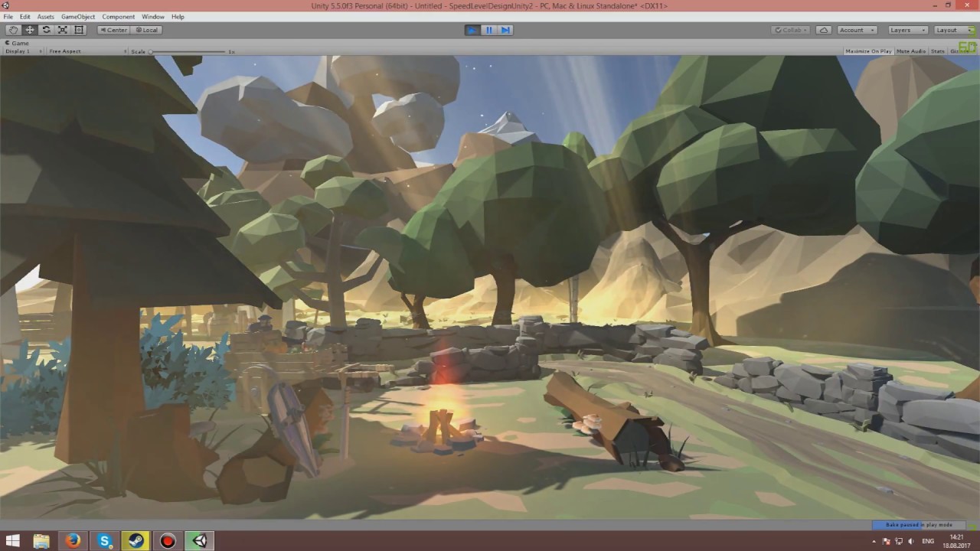Open Skype from the taskbar

click(104, 541)
